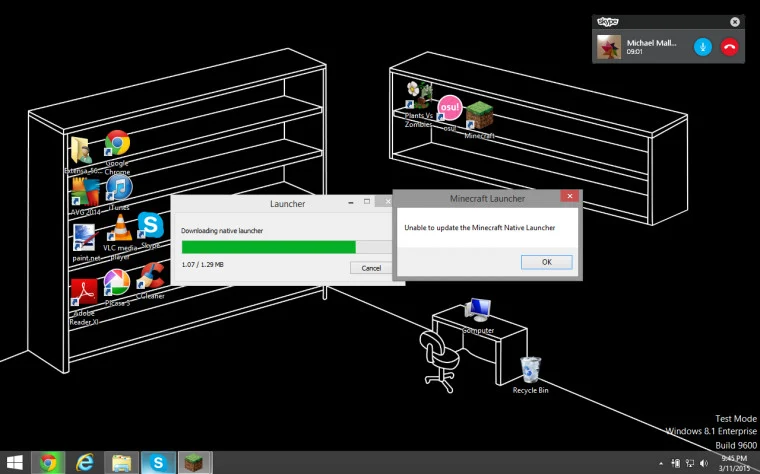760x474 pixels.
Task: Click the '1.07 / 1.29 MB' text
Action: tap(203, 265)
